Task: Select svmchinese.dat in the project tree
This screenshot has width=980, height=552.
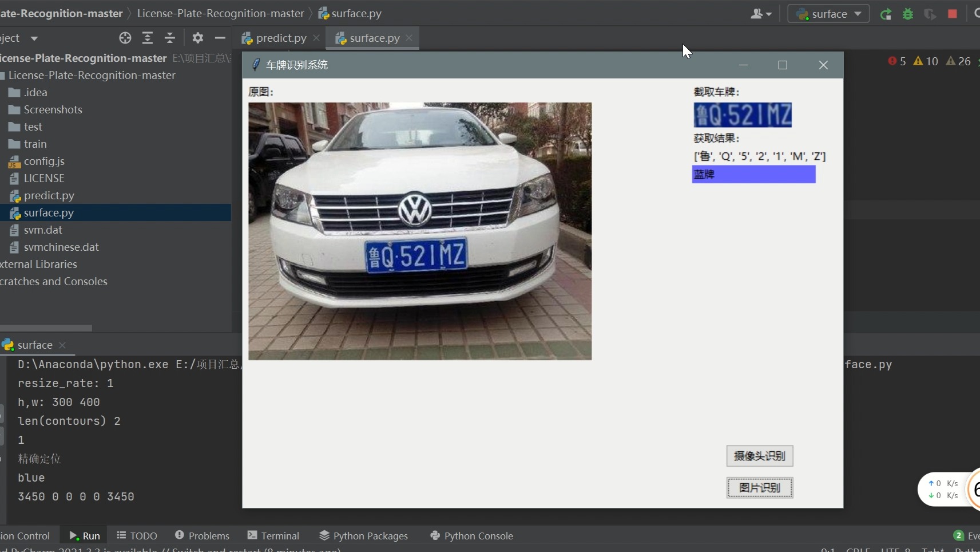Action: (61, 247)
